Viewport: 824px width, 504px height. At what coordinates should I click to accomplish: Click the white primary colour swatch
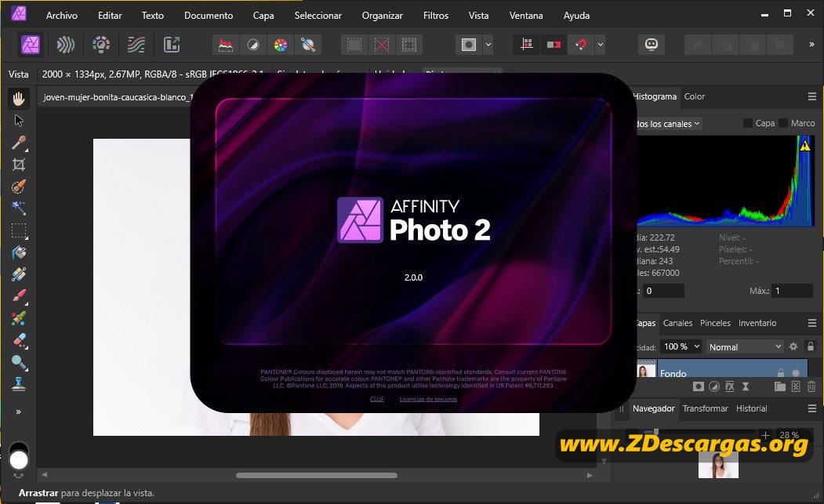point(18,460)
